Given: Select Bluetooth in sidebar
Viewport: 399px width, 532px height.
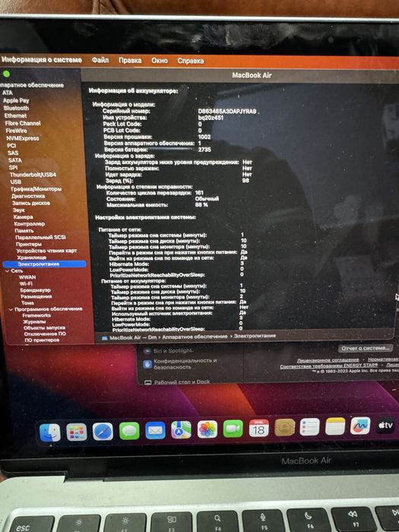Looking at the screenshot, I should click(x=16, y=108).
